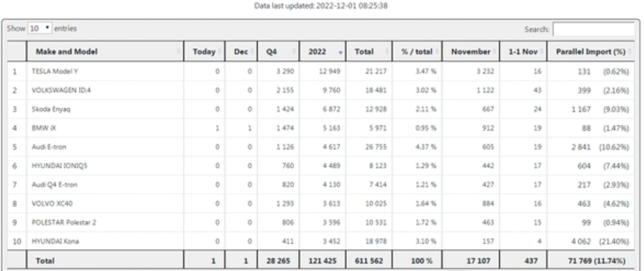Toggle the 2022 column sort arrow
The image size is (644, 271).
tap(340, 53)
